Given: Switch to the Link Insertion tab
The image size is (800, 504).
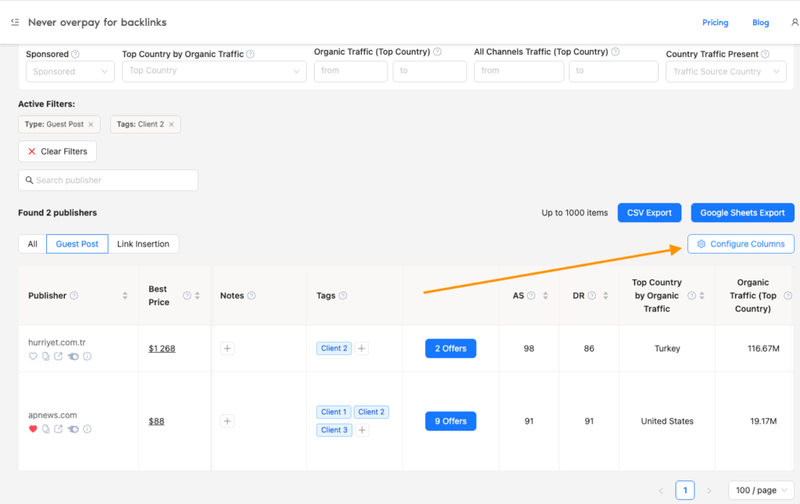Looking at the screenshot, I should point(144,244).
